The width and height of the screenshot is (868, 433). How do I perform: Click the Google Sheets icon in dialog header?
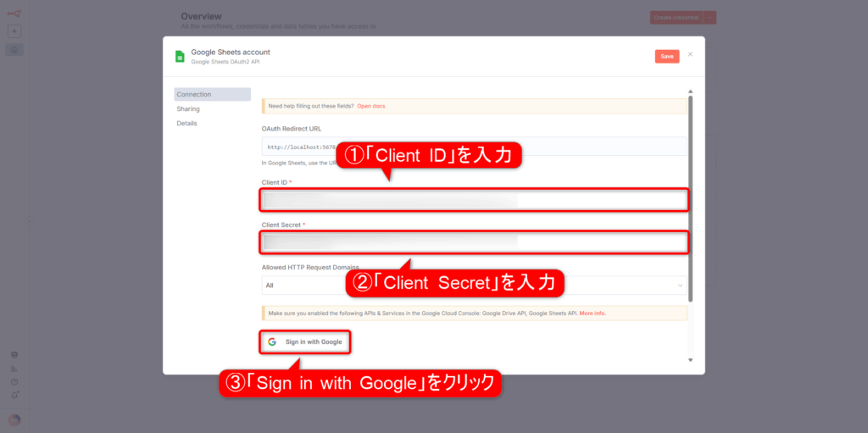click(180, 56)
